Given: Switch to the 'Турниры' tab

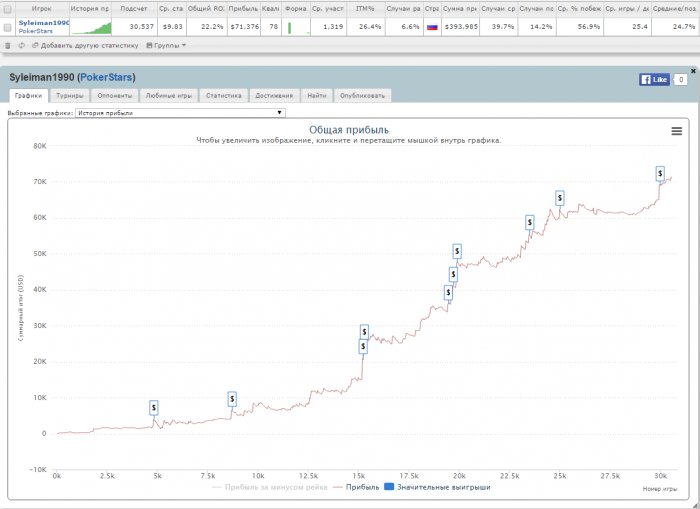Looking at the screenshot, I should 69,96.
